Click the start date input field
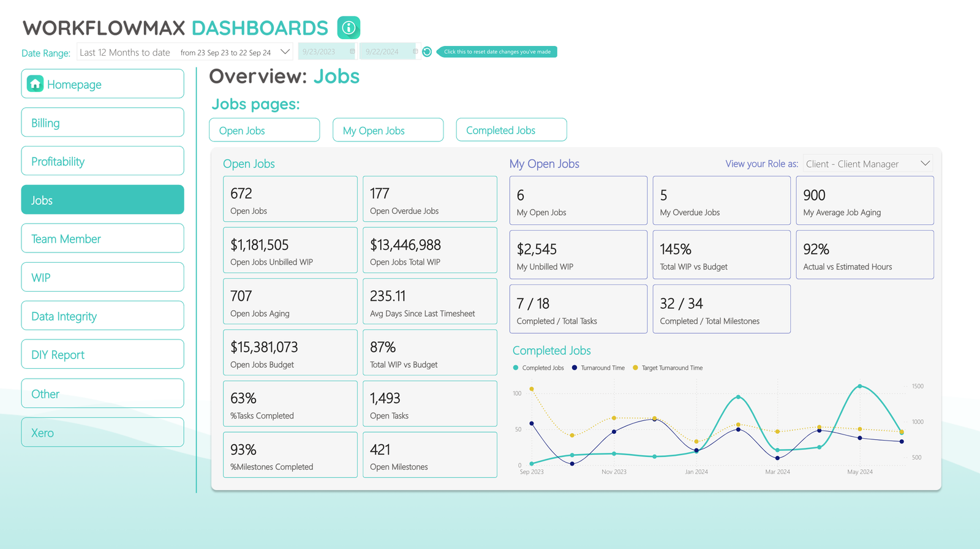Screen dimensions: 980x549 (x=322, y=51)
